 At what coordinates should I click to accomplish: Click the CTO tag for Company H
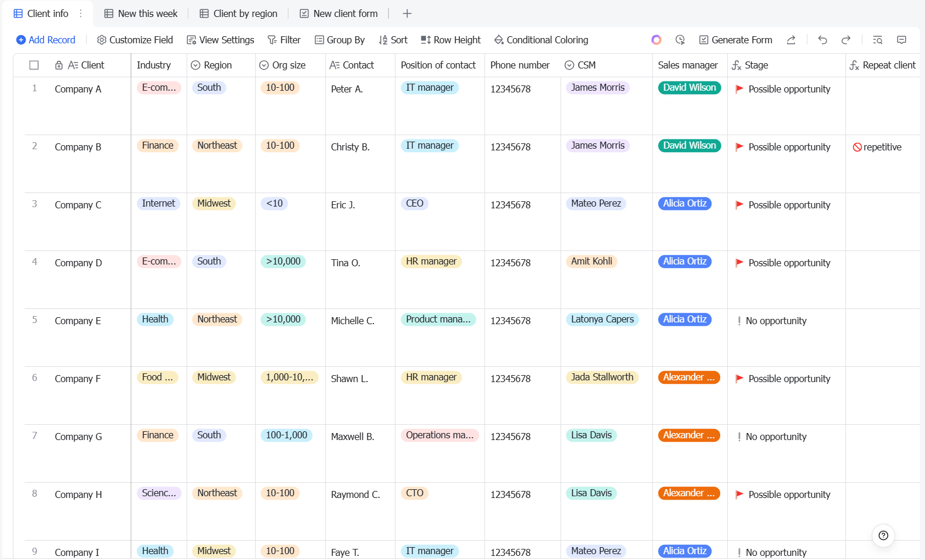coord(415,493)
